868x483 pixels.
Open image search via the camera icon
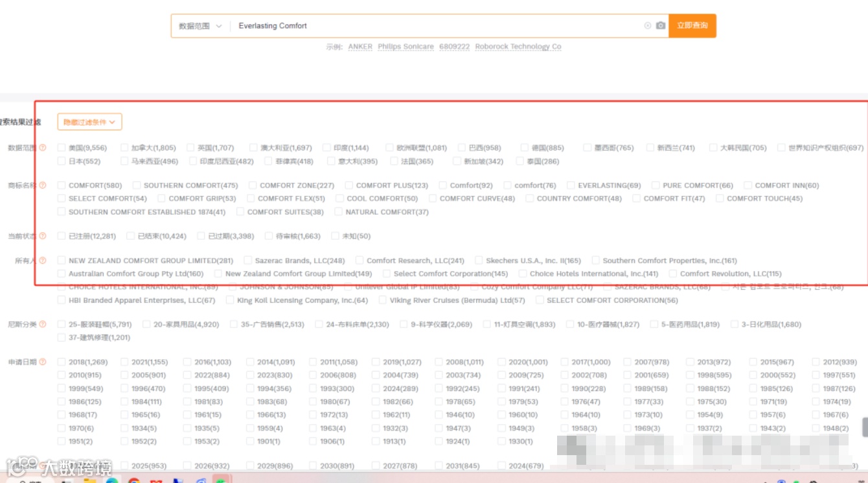tap(661, 26)
